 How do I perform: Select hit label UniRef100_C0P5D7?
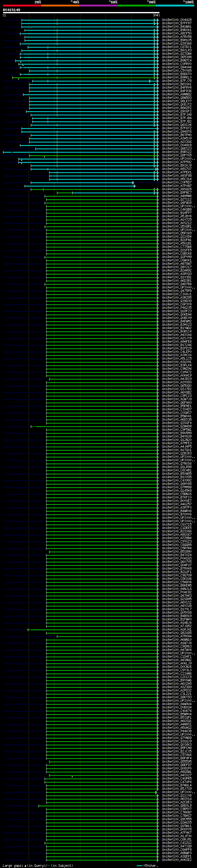(x=177, y=183)
